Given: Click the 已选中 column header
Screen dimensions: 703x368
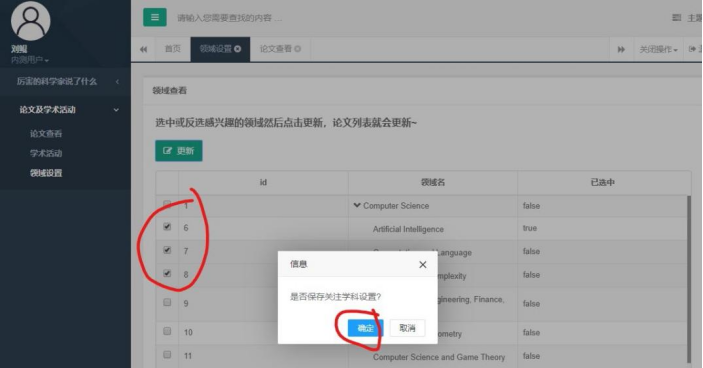Looking at the screenshot, I should pos(602,182).
